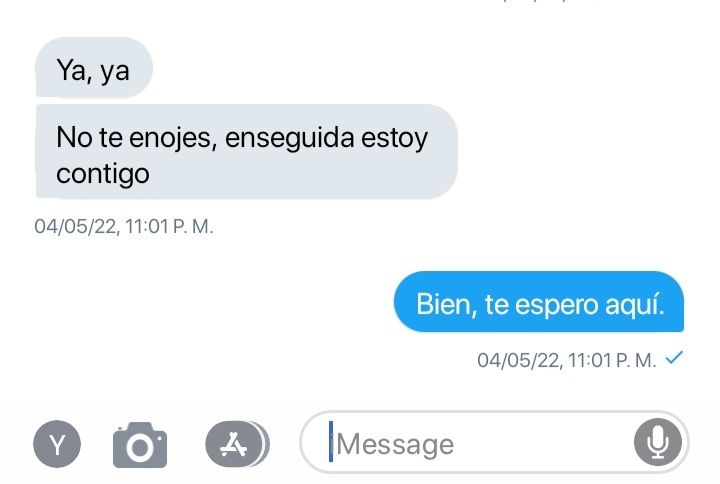The height and width of the screenshot is (484, 720).
Task: Select the "No te enojes" message bubble
Action: 247,152
